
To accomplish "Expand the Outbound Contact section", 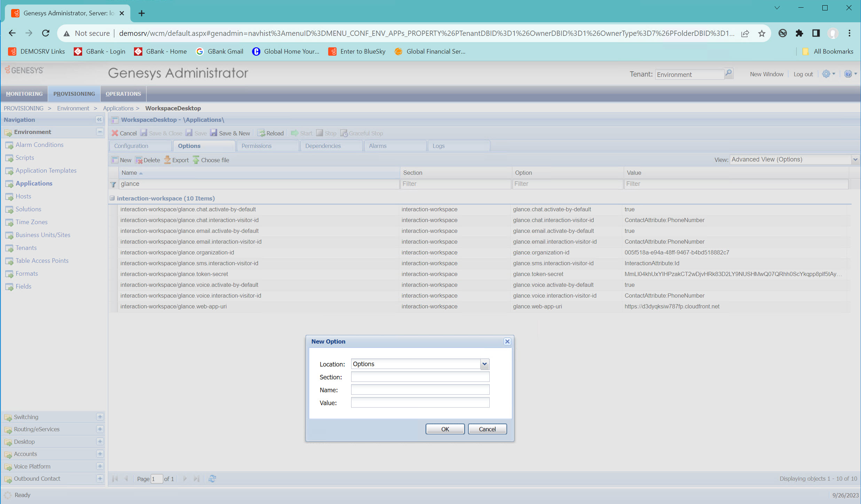I will click(100, 479).
